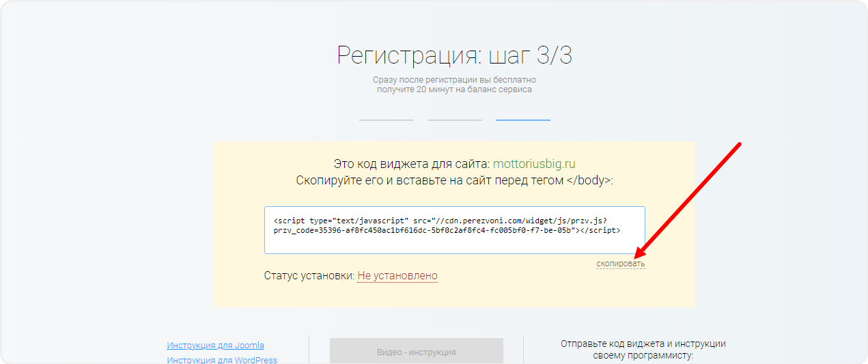Open 'Инструкция для Joomla' link
The height and width of the screenshot is (364, 868).
(215, 346)
